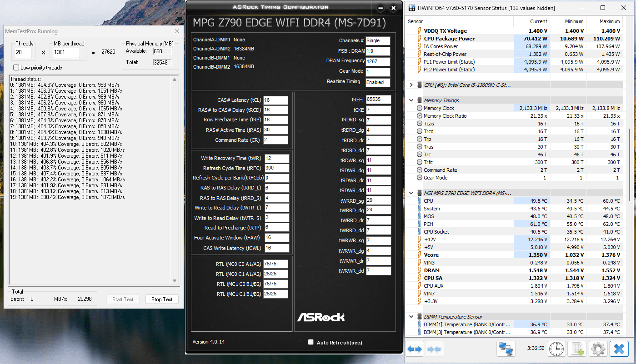Click lightning icon beside DRAM voltage row
The image size is (636, 364).
(x=419, y=270)
